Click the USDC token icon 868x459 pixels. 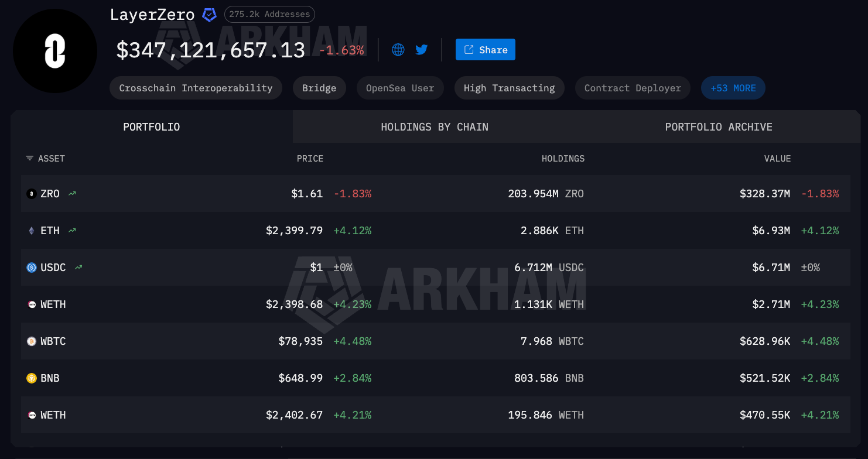tap(32, 268)
